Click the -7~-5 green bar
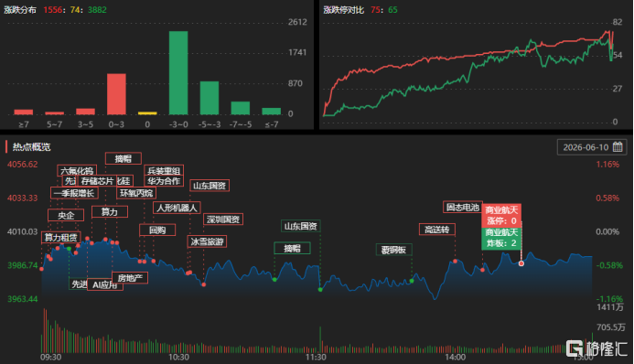 pyautogui.click(x=241, y=108)
